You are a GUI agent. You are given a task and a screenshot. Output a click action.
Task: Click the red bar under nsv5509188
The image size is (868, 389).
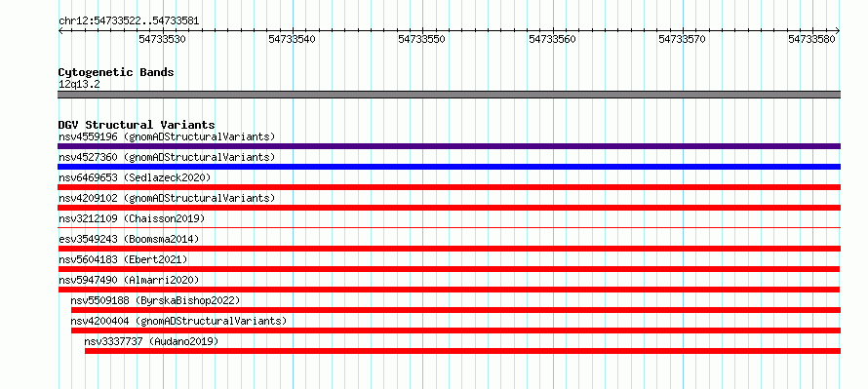tap(455, 310)
